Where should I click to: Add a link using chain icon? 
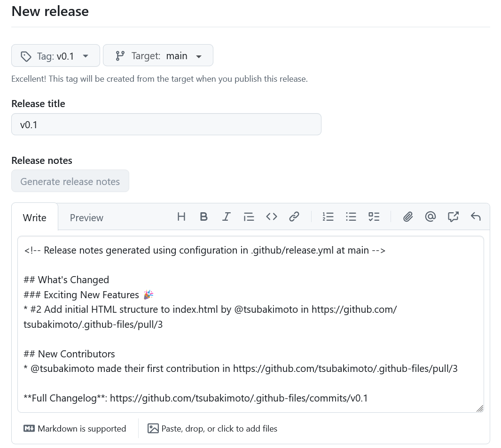click(x=294, y=217)
